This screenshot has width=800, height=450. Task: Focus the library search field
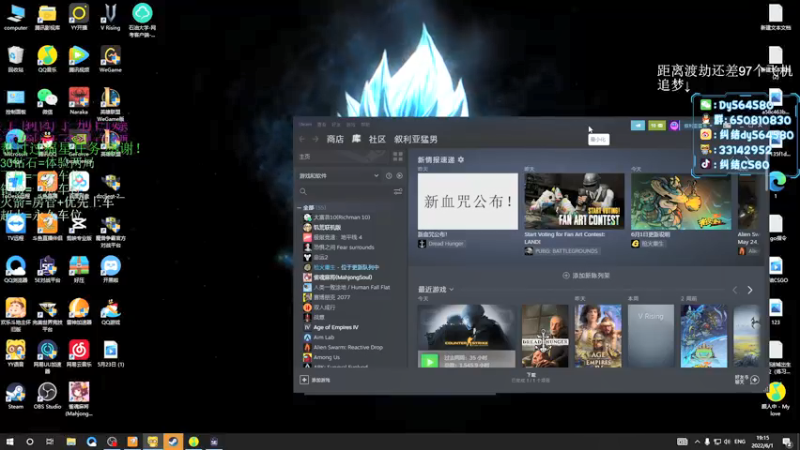[x=345, y=191]
